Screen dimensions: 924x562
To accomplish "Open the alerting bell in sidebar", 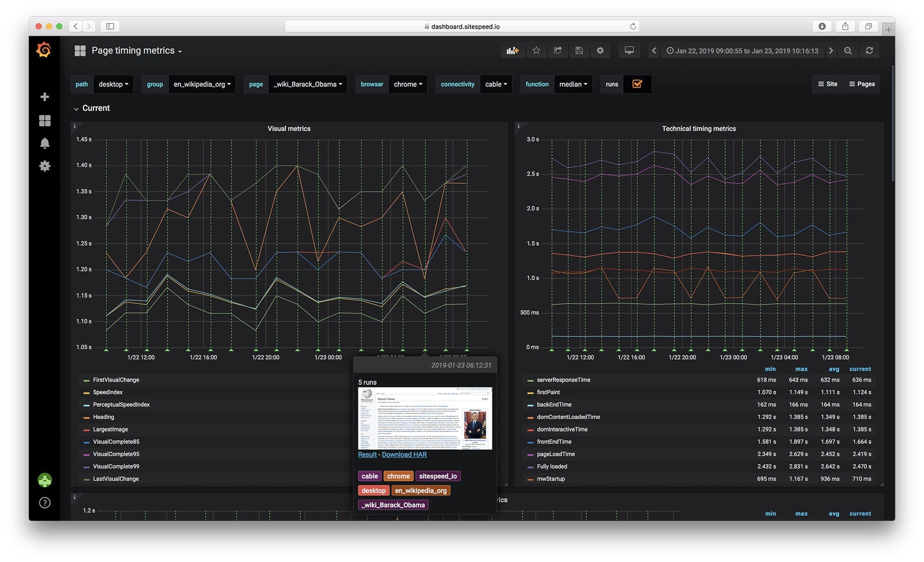I will (x=45, y=144).
